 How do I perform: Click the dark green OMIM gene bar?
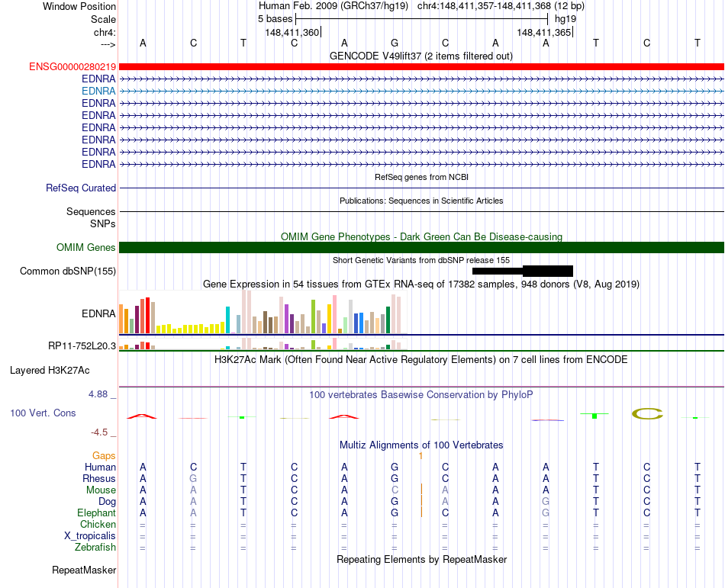coord(421,248)
